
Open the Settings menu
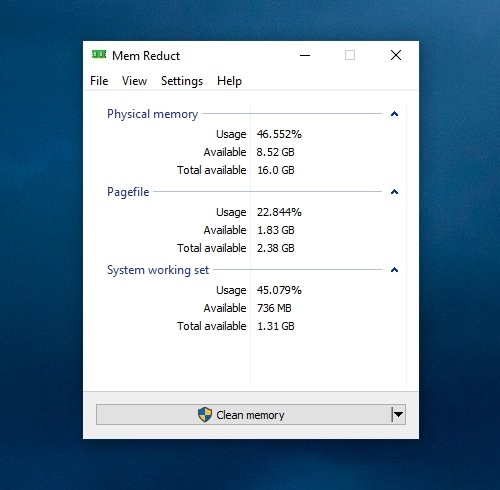pyautogui.click(x=182, y=81)
